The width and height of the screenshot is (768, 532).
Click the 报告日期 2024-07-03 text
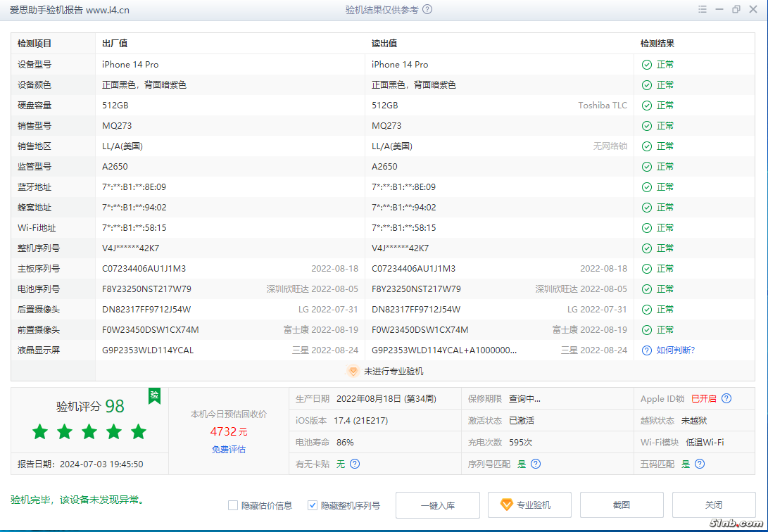[x=80, y=464]
